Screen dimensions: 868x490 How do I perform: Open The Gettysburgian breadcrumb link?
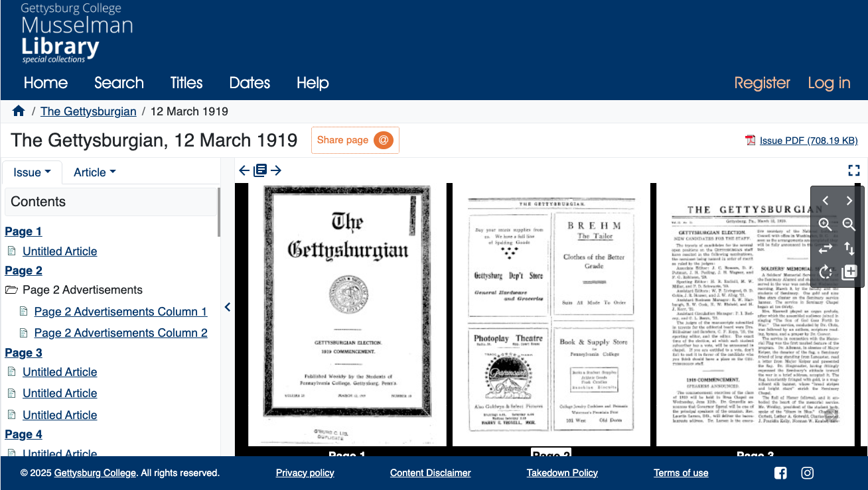(88, 111)
